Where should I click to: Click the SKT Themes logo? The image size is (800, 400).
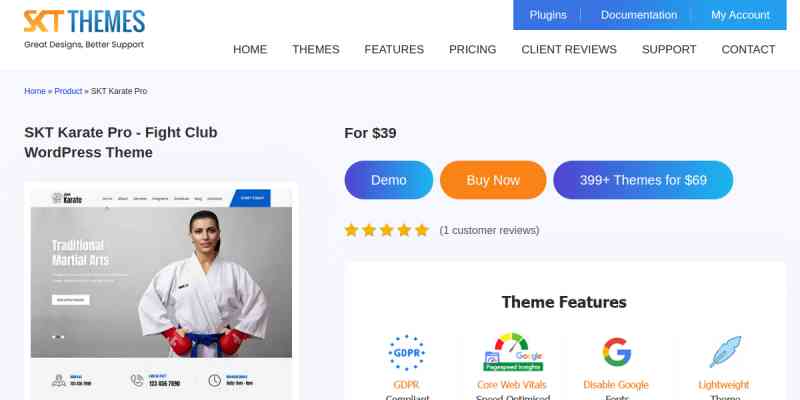(x=84, y=29)
